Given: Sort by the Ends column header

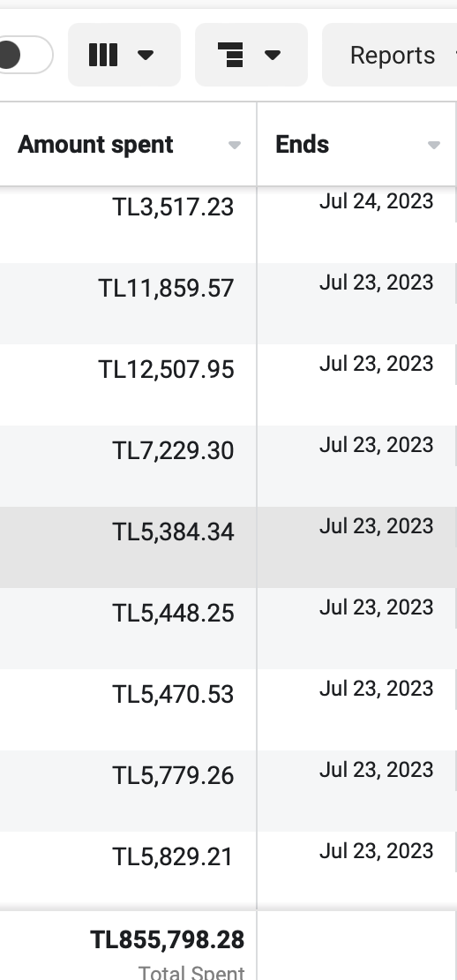Looking at the screenshot, I should tap(303, 145).
